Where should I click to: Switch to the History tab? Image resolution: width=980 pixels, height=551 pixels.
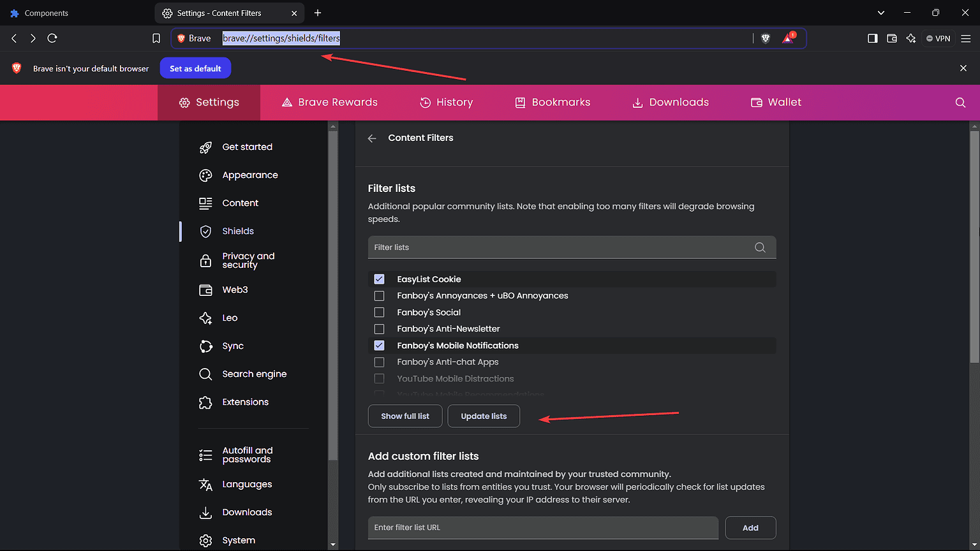447,102
